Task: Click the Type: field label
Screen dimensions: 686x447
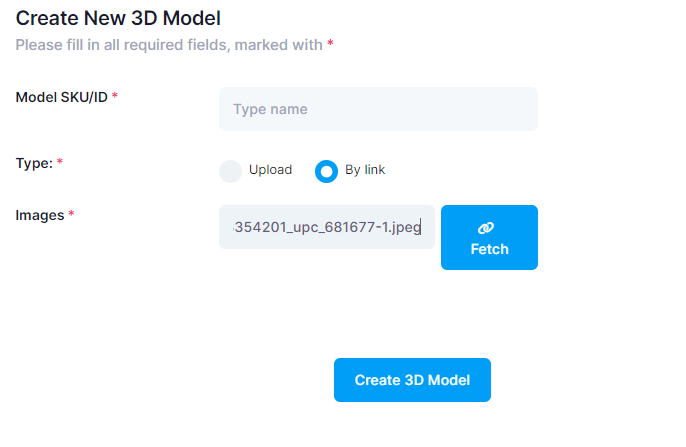Action: coord(34,162)
